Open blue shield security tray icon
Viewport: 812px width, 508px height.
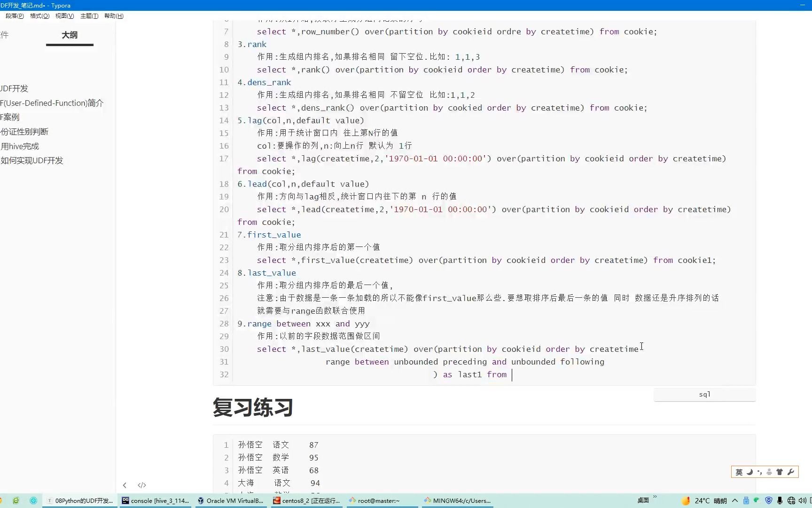[x=769, y=500]
